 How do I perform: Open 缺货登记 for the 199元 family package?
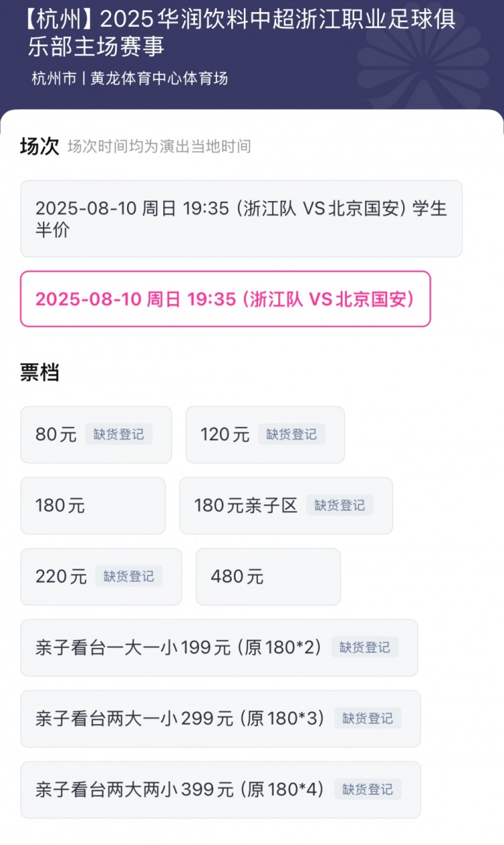(x=366, y=647)
